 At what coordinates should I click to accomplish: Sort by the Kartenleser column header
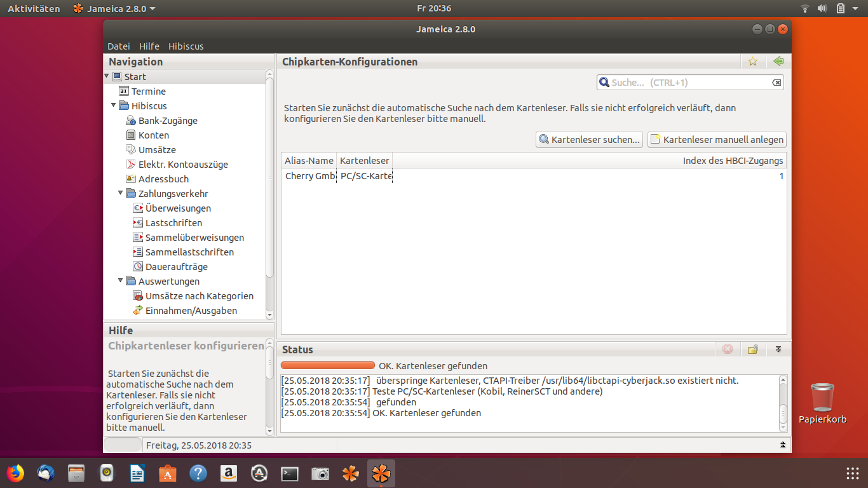point(365,161)
